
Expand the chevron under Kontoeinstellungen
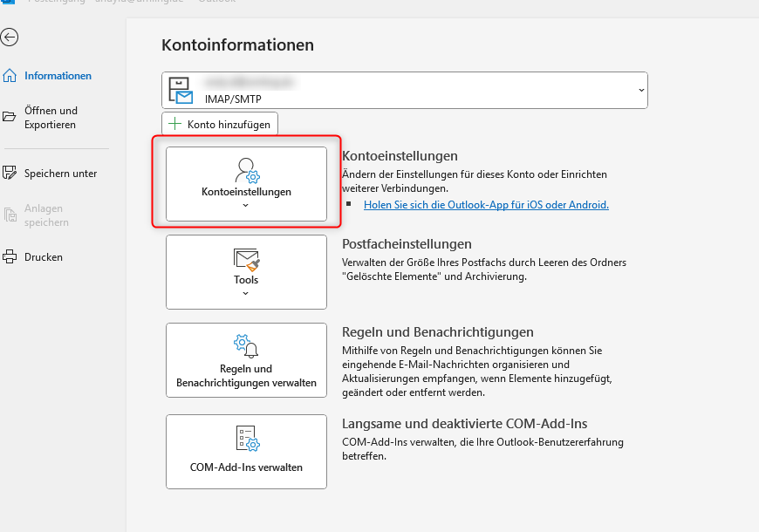(x=246, y=206)
